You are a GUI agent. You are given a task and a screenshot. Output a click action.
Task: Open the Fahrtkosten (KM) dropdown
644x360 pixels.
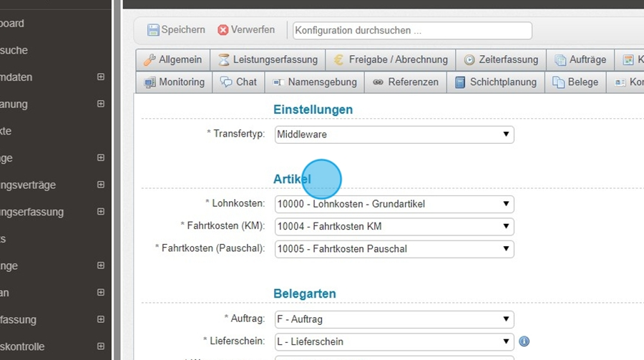coord(394,227)
